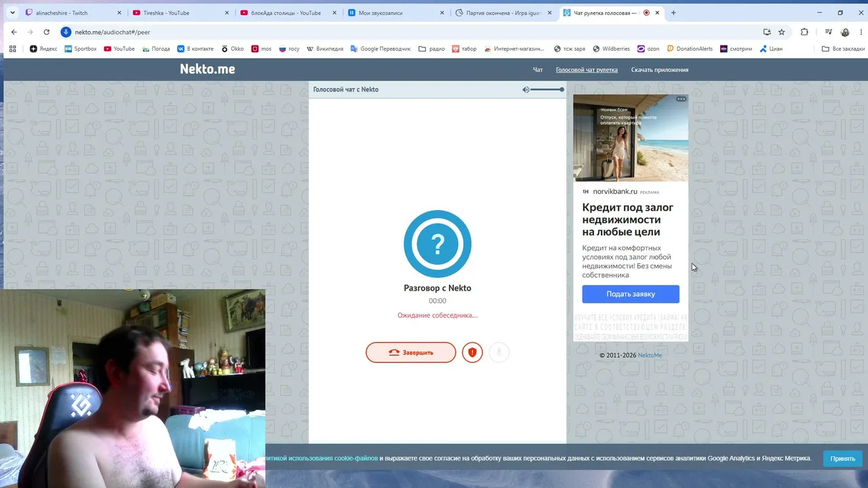Open the ad options three-dot menu

[x=681, y=99]
